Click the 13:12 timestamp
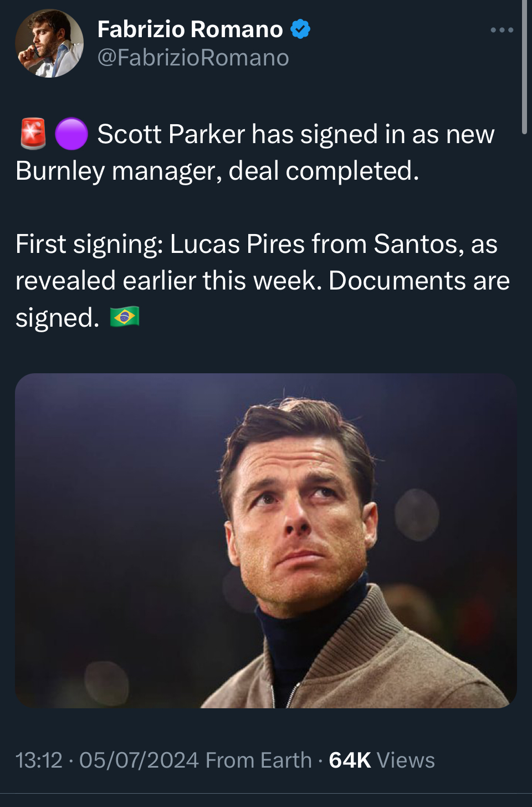Image resolution: width=532 pixels, height=807 pixels. [x=39, y=760]
